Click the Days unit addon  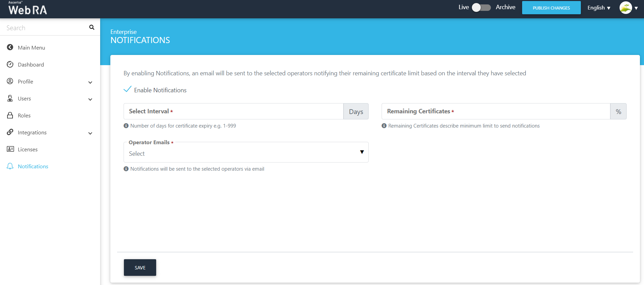pyautogui.click(x=356, y=111)
